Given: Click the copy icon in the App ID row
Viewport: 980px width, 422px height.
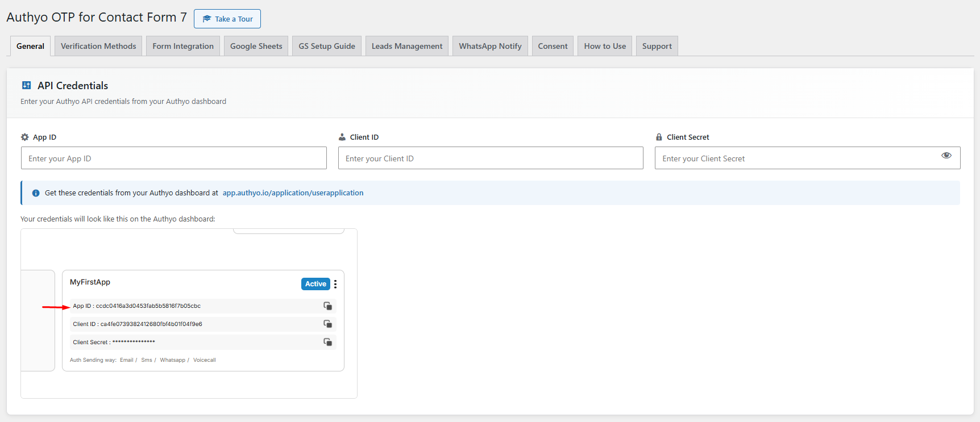Looking at the screenshot, I should (x=328, y=306).
